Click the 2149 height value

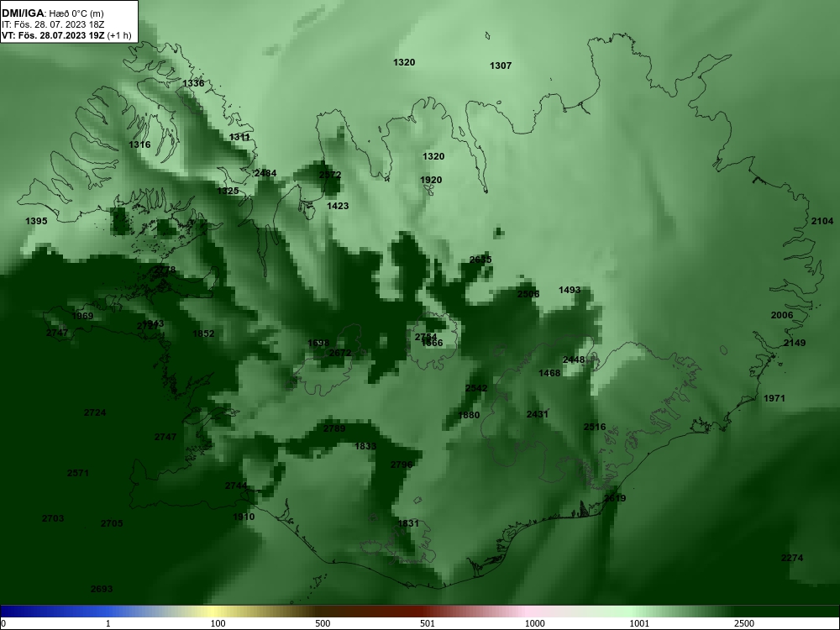[x=795, y=343]
